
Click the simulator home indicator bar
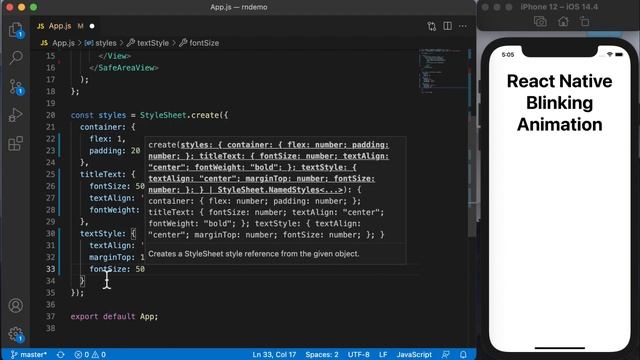[x=560, y=348]
